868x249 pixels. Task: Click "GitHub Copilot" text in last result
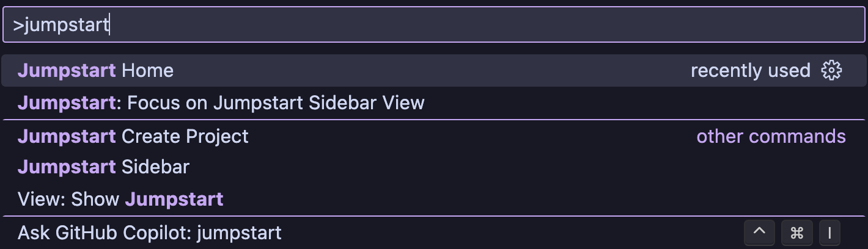point(123,233)
